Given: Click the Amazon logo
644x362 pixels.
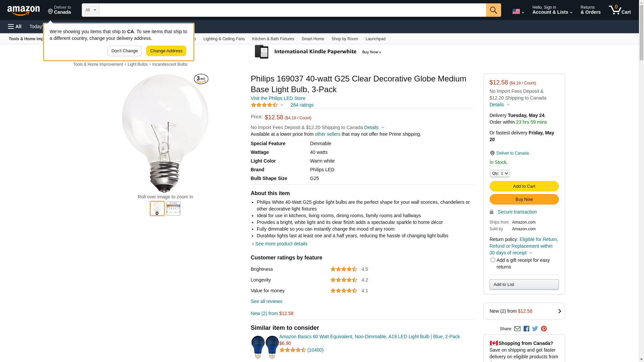Looking at the screenshot, I should tap(23, 11).
